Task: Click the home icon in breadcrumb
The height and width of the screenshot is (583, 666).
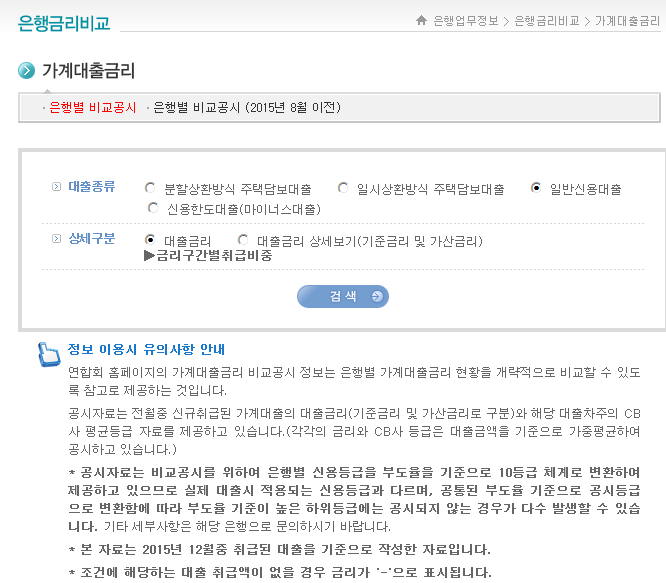Action: pos(421,20)
